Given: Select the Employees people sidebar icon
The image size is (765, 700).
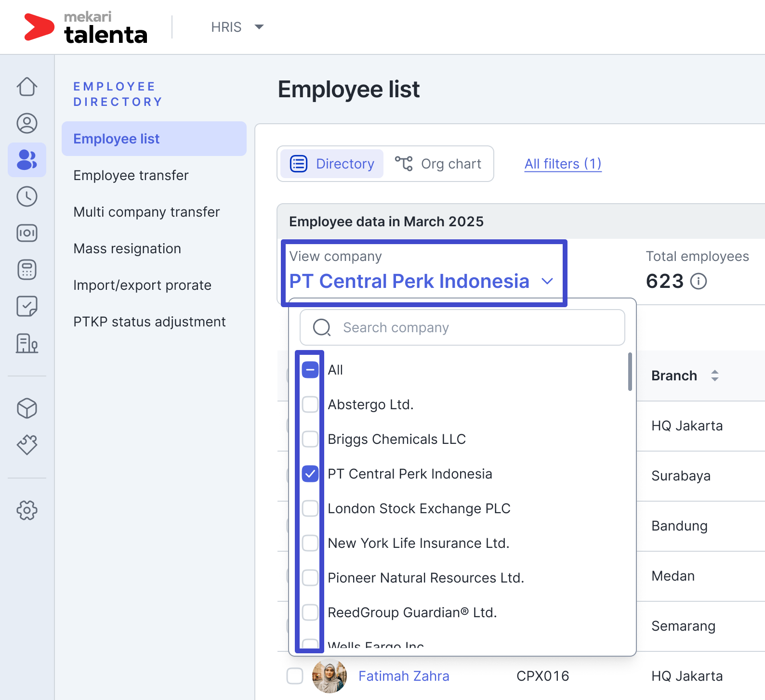Looking at the screenshot, I should (27, 160).
